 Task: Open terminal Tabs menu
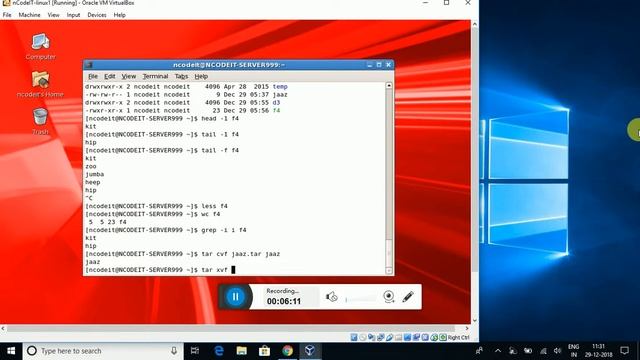coord(181,76)
